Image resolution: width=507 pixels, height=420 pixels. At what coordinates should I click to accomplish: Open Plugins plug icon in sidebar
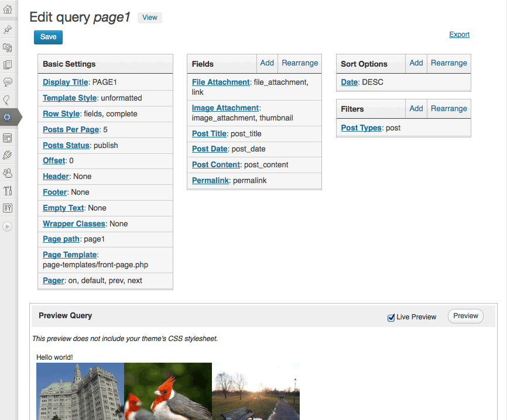click(8, 155)
